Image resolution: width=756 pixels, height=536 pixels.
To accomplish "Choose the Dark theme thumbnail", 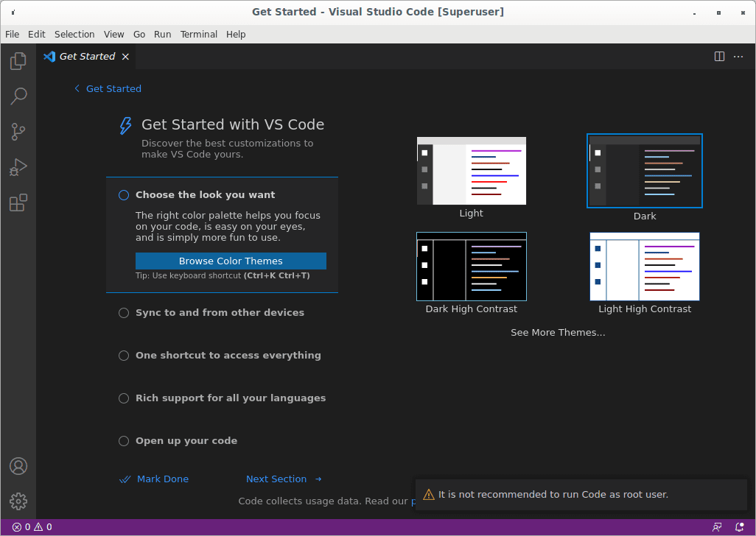I will coord(645,171).
